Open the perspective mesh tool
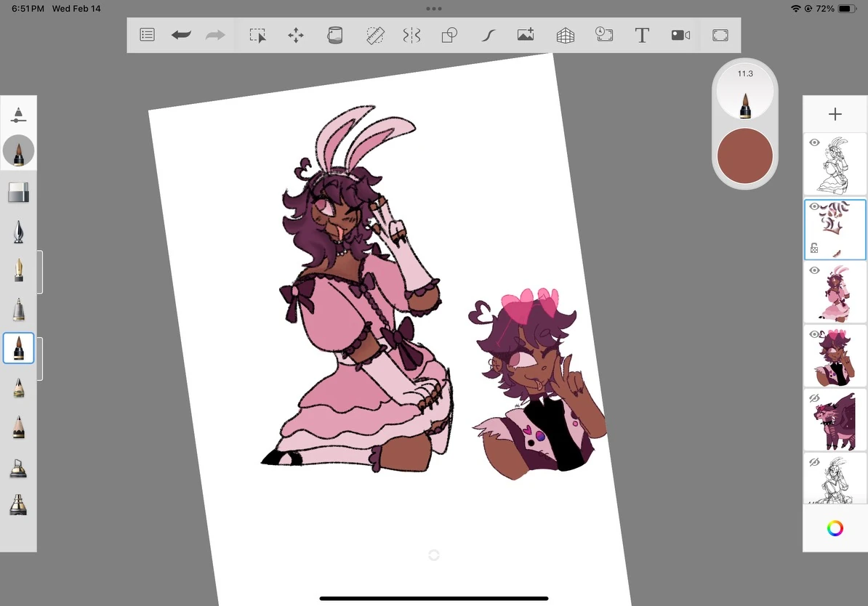The height and width of the screenshot is (606, 868). click(x=565, y=34)
